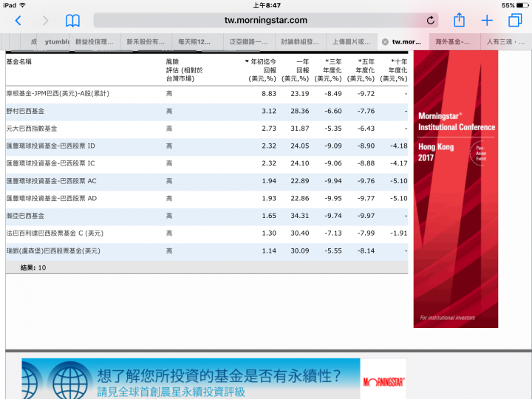
Task: Sort by 一年 回報 column header
Action: coord(295,70)
